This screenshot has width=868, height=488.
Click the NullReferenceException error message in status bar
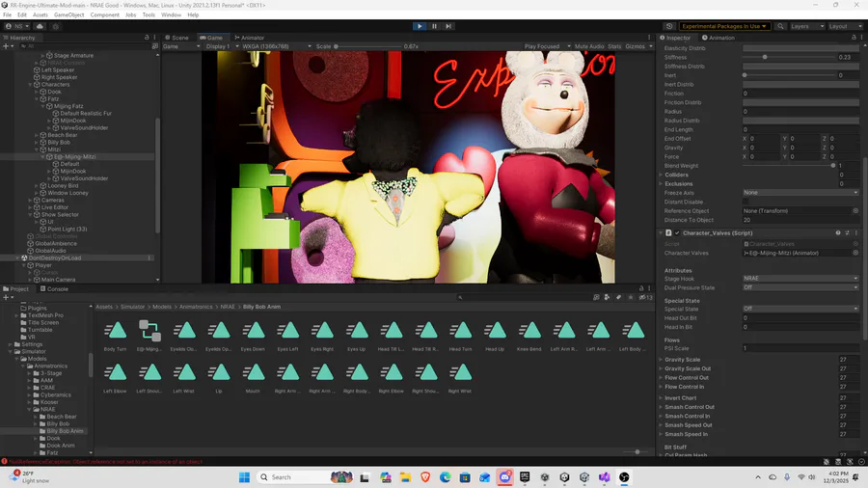coord(105,461)
